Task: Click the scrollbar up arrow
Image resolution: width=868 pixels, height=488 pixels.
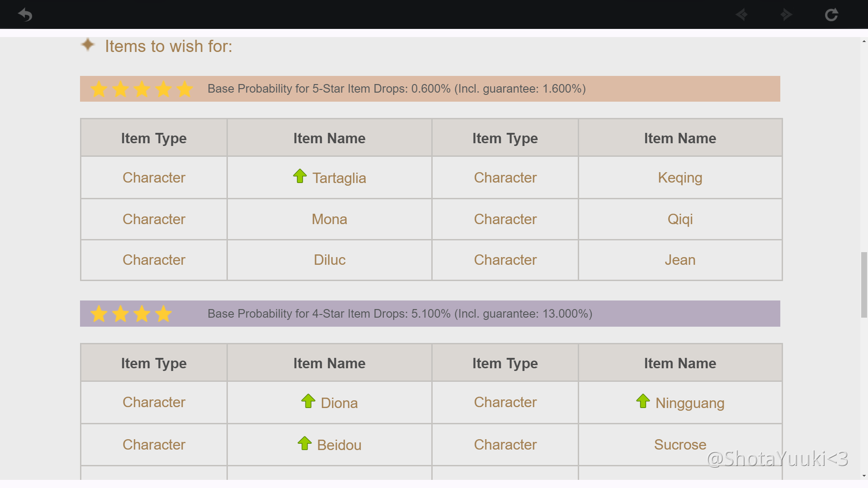Action: click(864, 42)
